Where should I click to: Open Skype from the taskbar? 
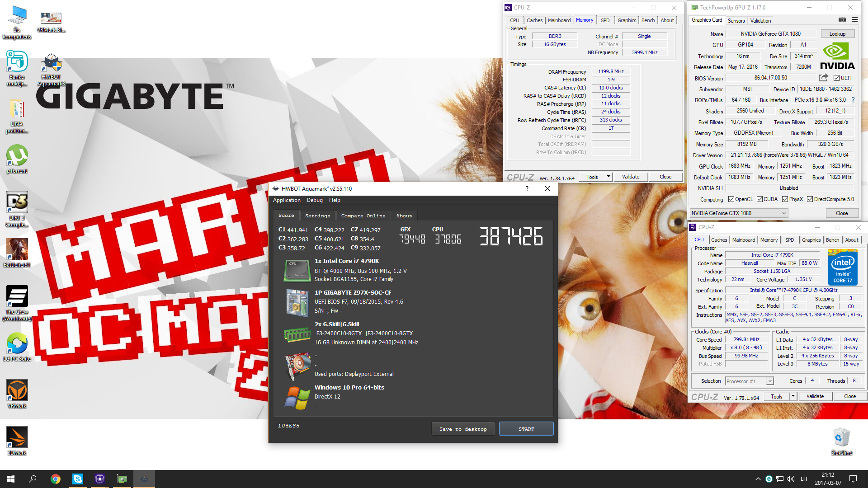[x=78, y=479]
